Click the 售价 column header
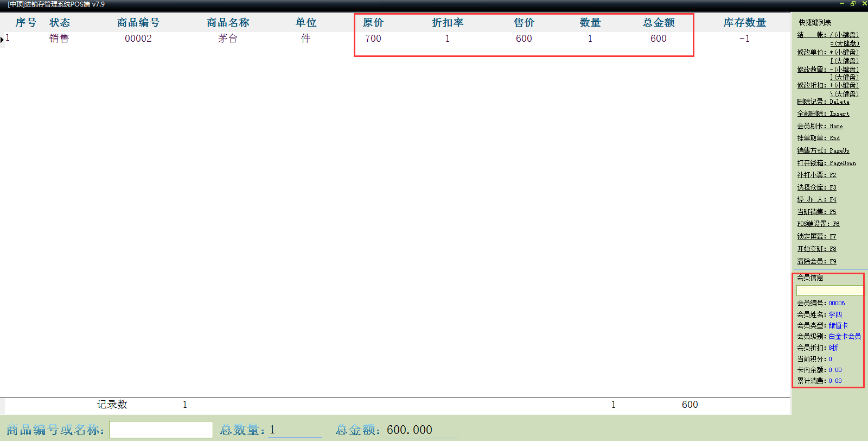 [x=524, y=22]
